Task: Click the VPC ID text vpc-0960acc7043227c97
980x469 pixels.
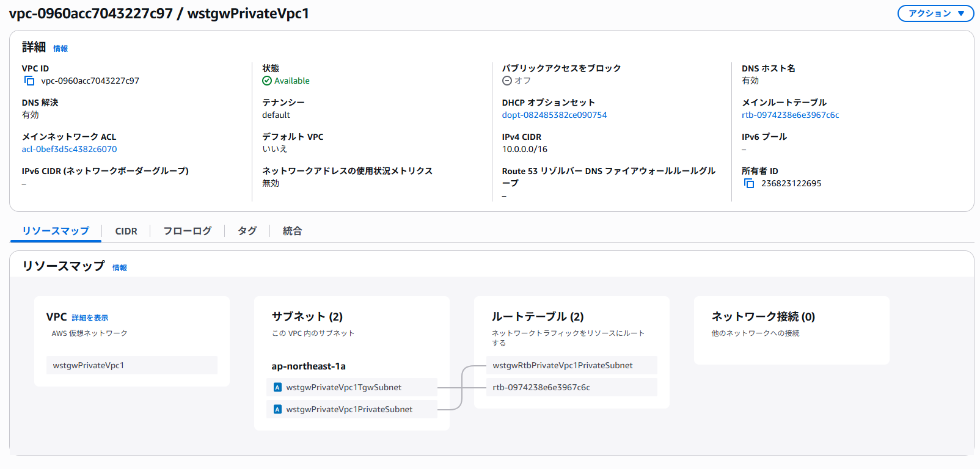Action: coord(90,81)
